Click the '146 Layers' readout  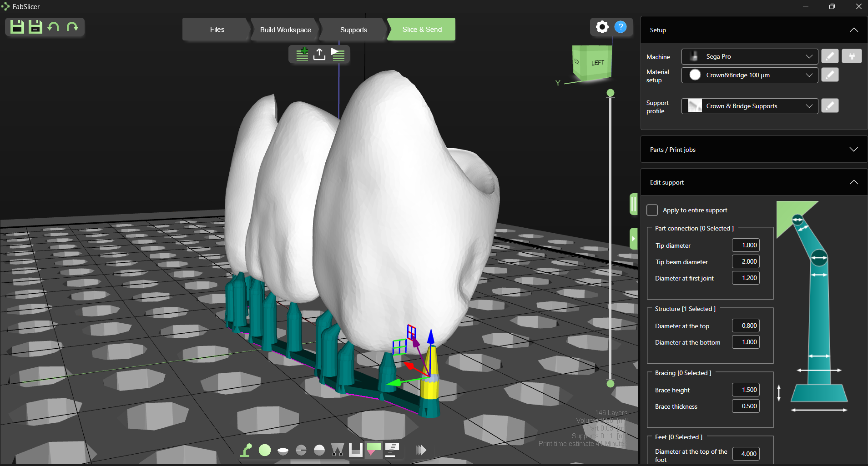tap(611, 413)
